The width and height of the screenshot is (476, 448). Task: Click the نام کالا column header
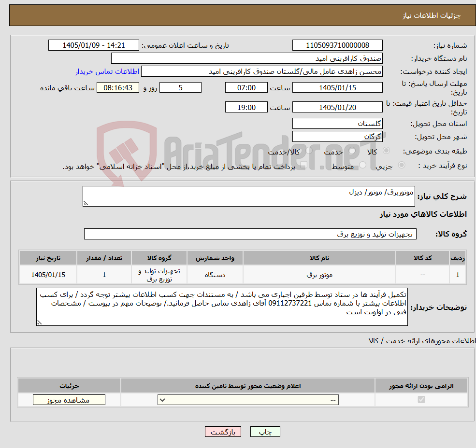319,258
